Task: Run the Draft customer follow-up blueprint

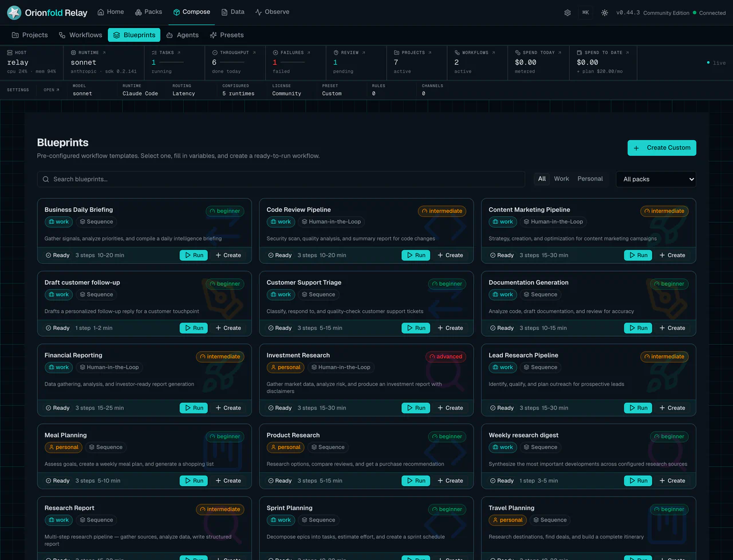Action: (x=194, y=328)
